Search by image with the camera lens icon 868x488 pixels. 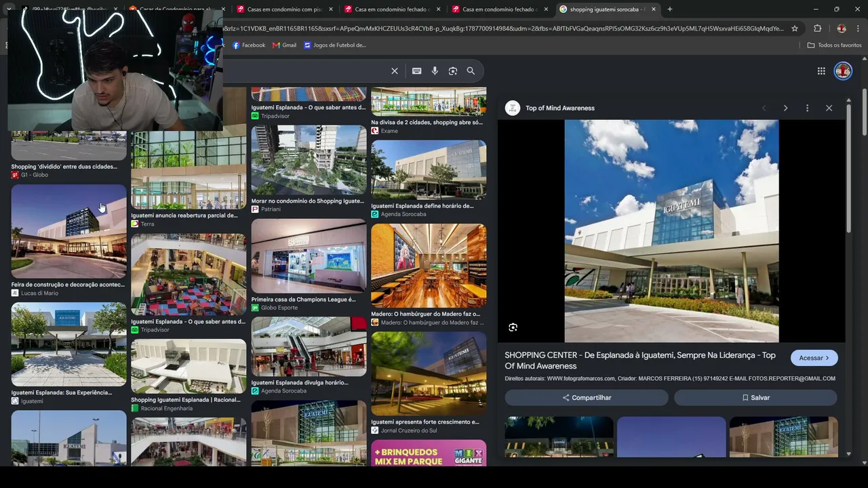click(453, 71)
